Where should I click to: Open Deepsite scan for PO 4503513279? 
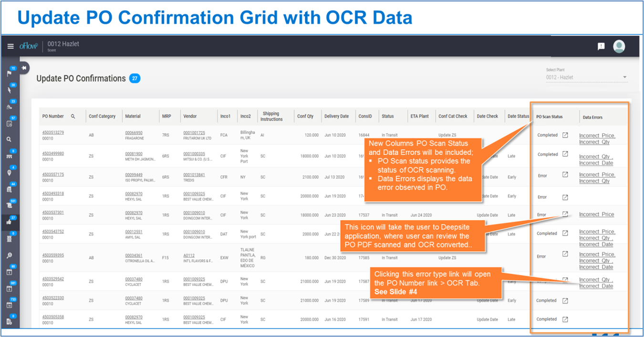565,135
